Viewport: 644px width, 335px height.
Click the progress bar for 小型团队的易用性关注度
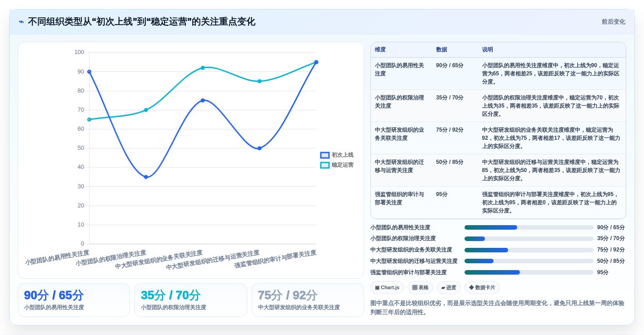point(529,227)
